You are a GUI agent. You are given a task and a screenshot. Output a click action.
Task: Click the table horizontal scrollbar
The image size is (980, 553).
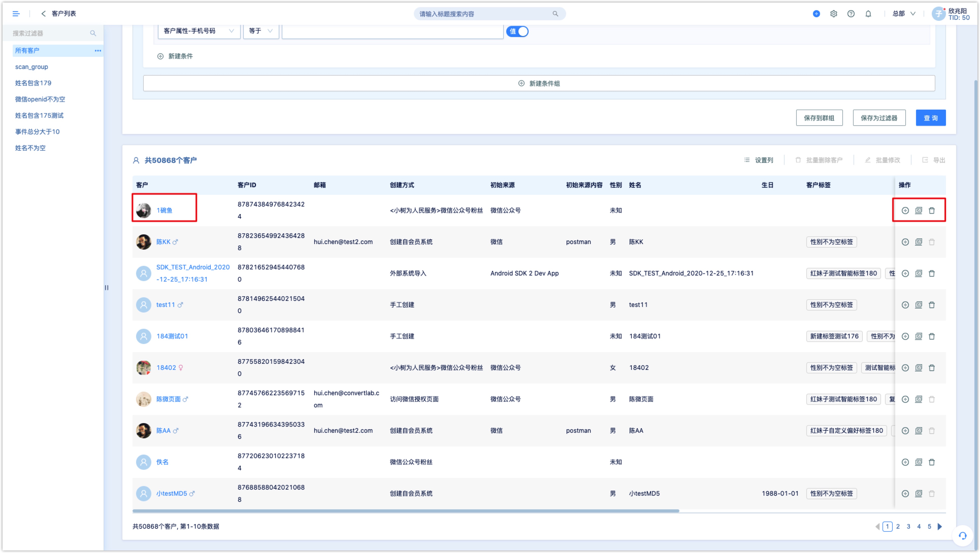coord(405,511)
